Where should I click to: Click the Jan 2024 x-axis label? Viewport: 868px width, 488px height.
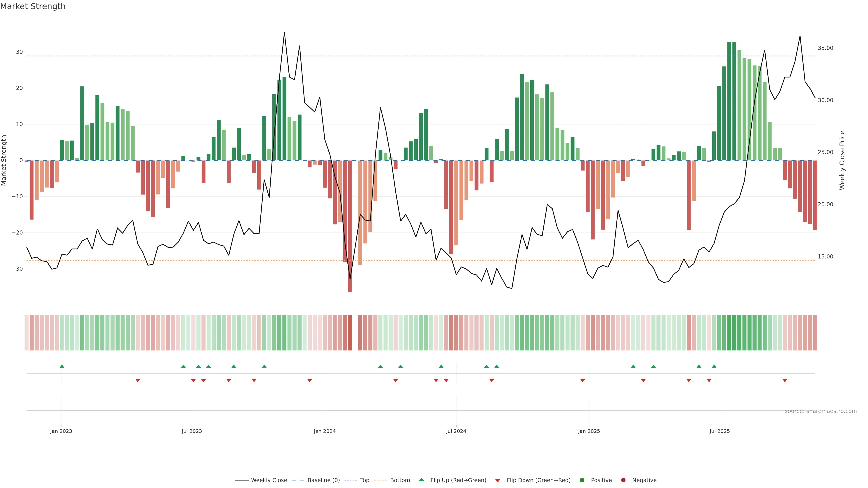pos(325,431)
